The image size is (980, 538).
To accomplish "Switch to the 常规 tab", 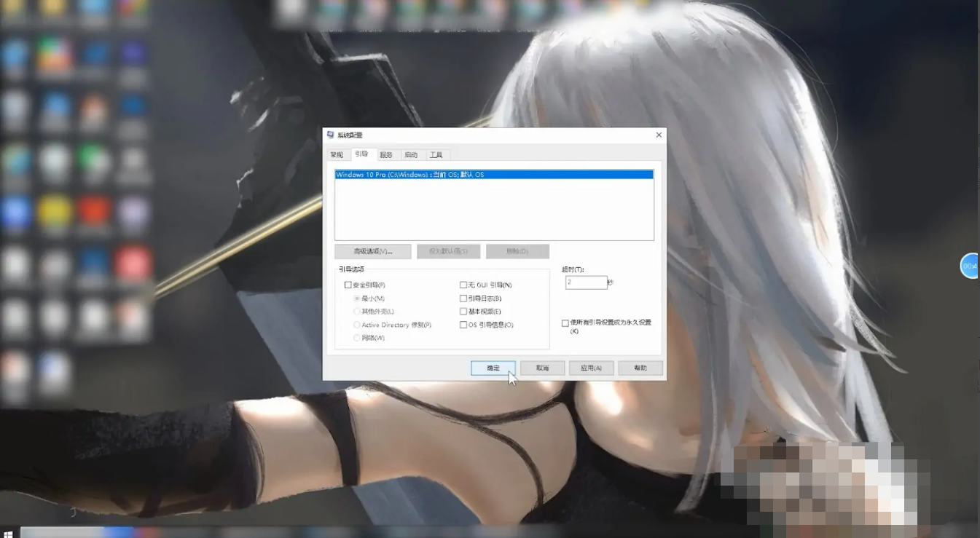I will (337, 155).
